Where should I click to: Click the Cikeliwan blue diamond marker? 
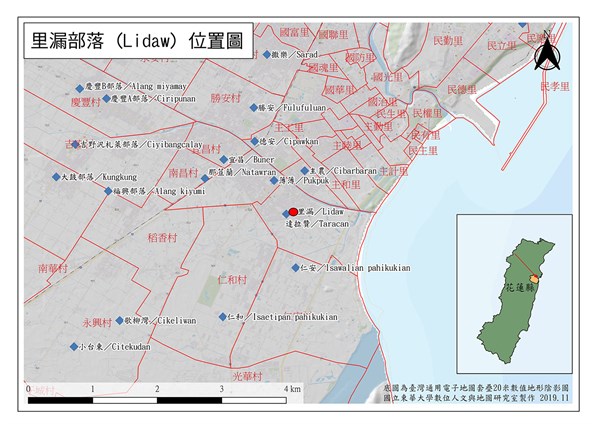(x=118, y=321)
